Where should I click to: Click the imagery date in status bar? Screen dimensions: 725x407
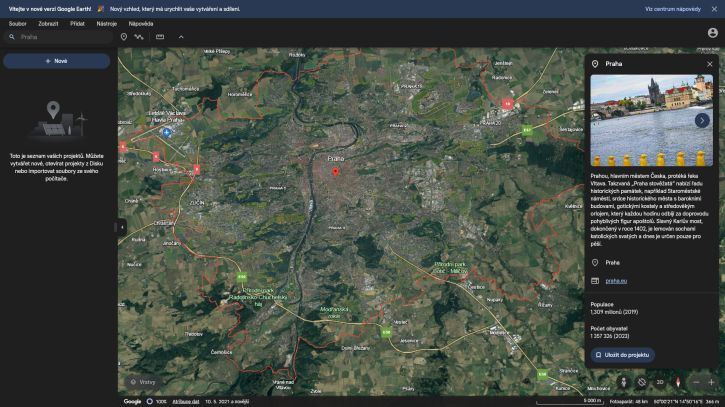pos(227,401)
